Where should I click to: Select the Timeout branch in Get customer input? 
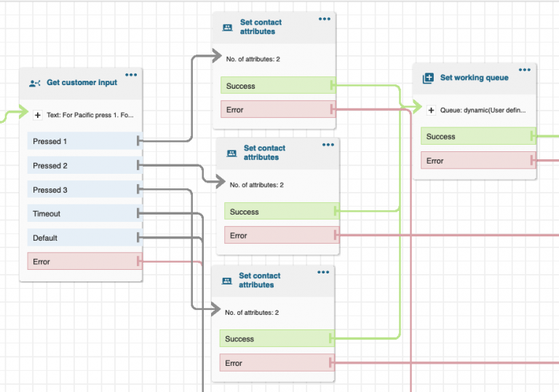tap(82, 214)
